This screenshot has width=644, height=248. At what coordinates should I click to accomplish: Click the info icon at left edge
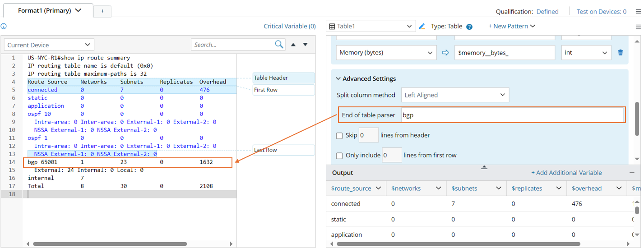pos(4,26)
